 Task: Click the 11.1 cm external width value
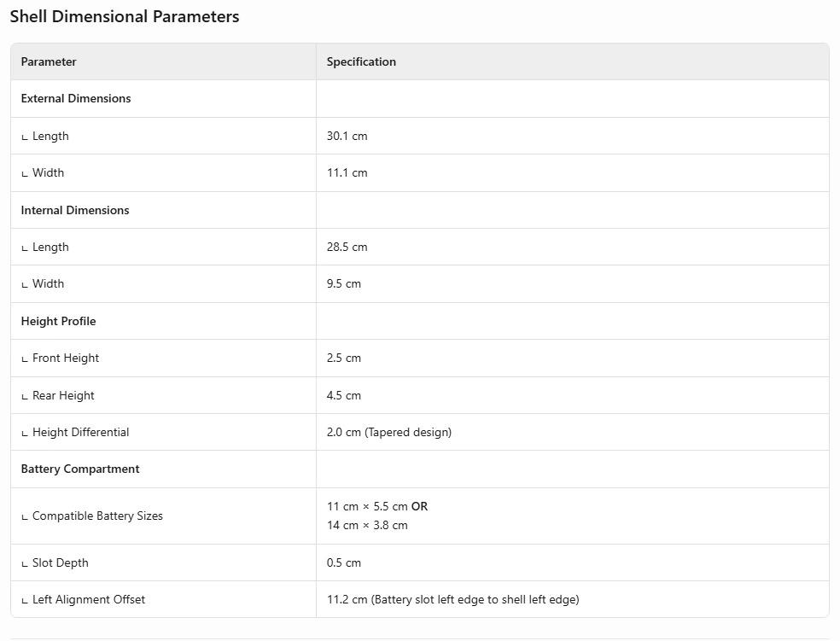tap(347, 172)
